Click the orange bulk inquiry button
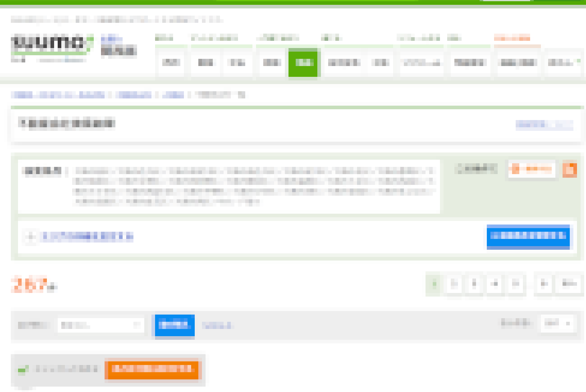The width and height of the screenshot is (586, 392). 151,369
